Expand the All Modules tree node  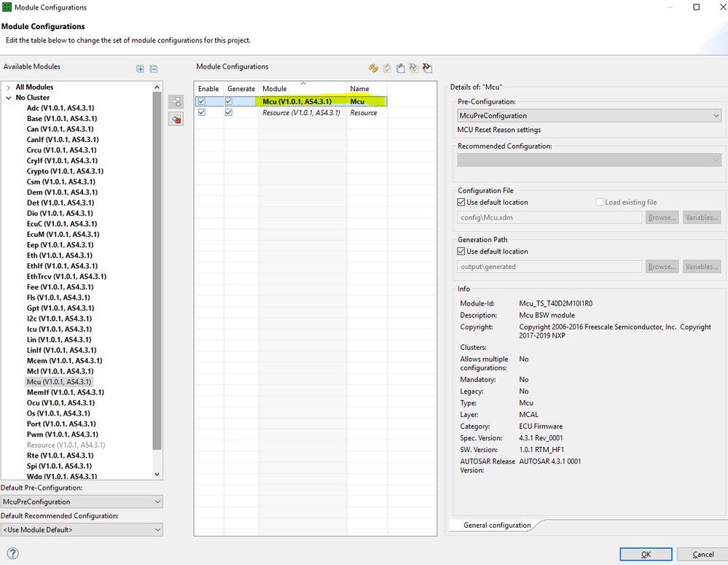click(8, 87)
